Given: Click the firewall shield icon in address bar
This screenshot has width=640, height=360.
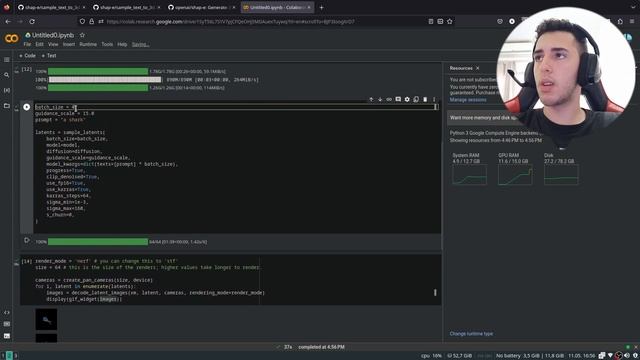Looking at the screenshot, I should [x=82, y=22].
